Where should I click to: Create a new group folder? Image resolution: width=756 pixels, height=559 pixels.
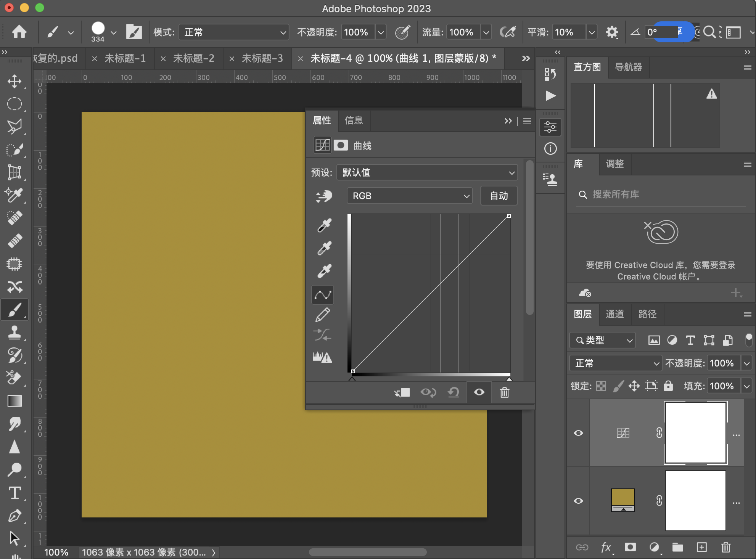click(678, 548)
